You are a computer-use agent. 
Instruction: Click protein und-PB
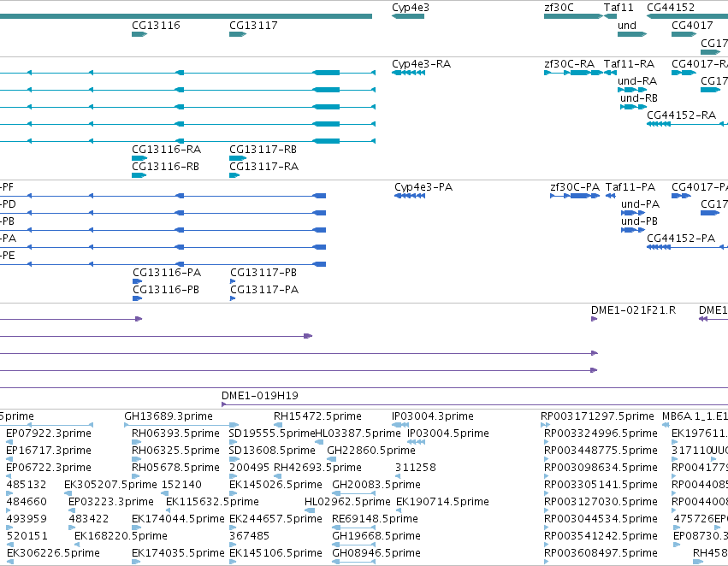[x=639, y=221]
